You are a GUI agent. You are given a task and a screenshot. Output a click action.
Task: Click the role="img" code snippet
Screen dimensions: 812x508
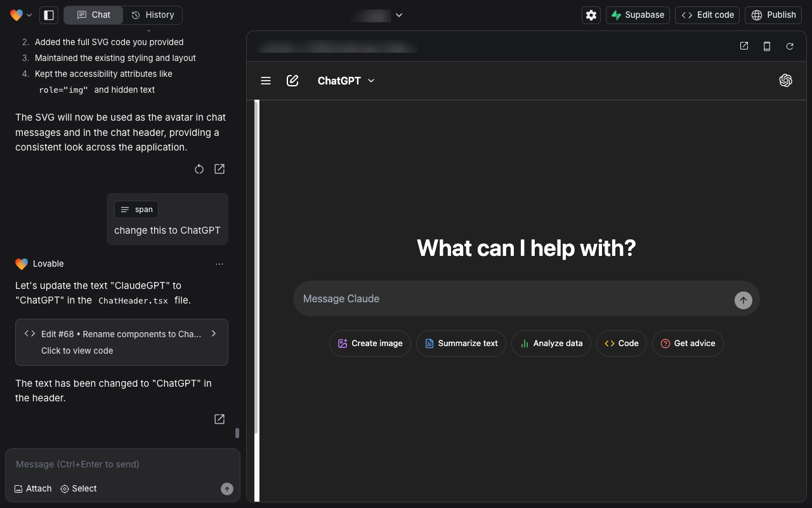(63, 90)
